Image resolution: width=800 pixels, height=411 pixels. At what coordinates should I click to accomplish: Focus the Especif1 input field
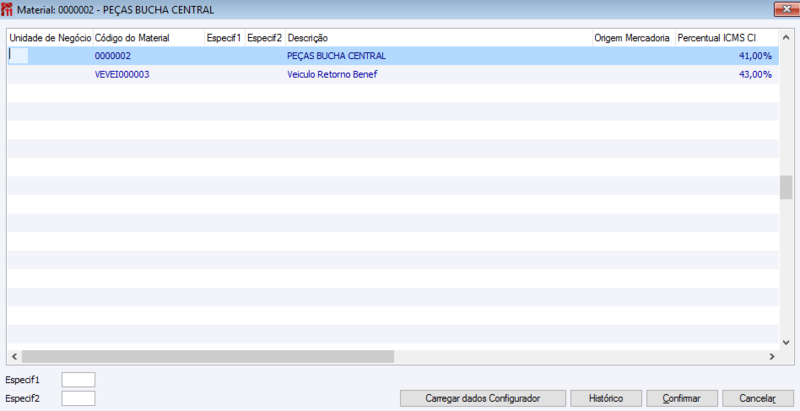(78, 380)
